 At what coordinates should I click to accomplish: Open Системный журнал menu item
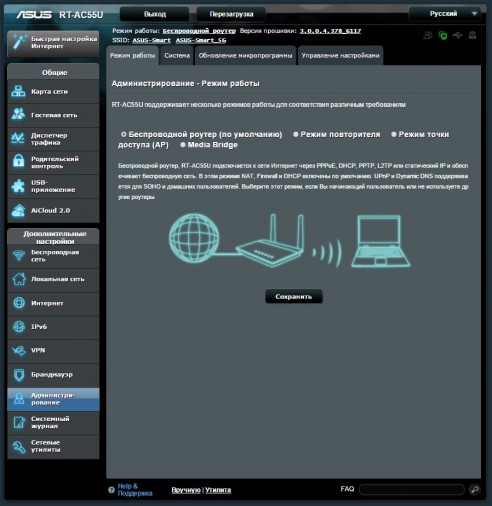(x=53, y=422)
